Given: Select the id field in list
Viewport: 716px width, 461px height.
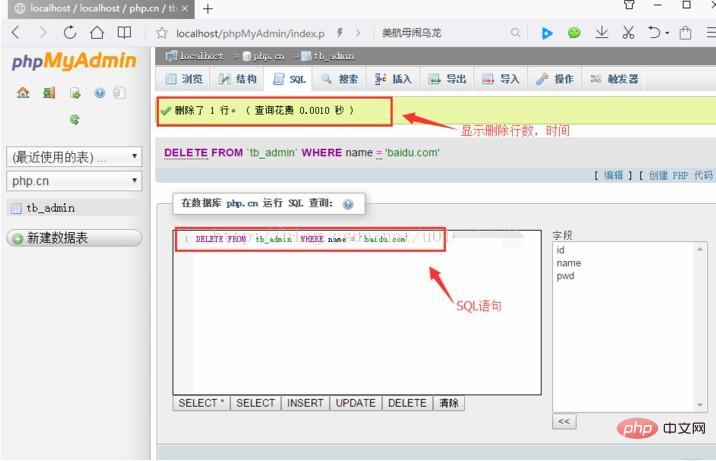Looking at the screenshot, I should coord(560,250).
